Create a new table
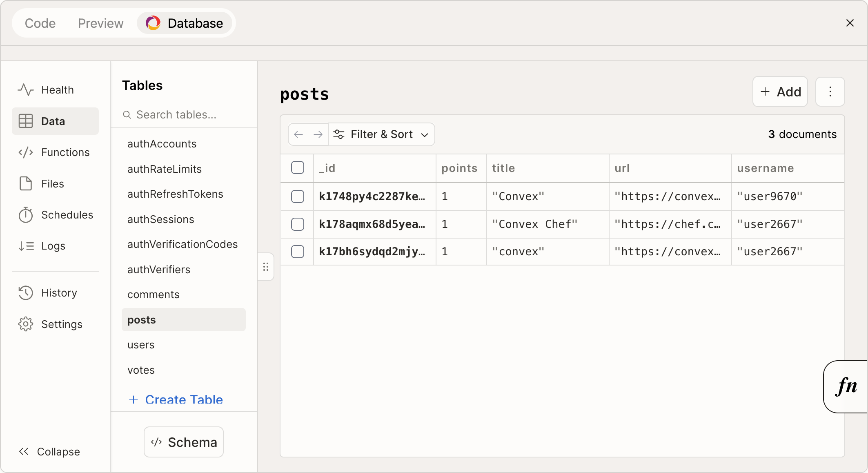The image size is (868, 473). (x=183, y=399)
